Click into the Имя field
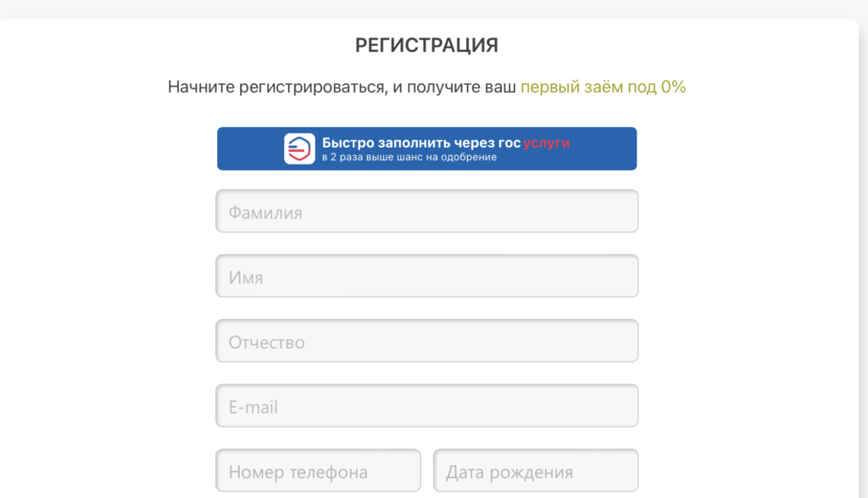 426,277
